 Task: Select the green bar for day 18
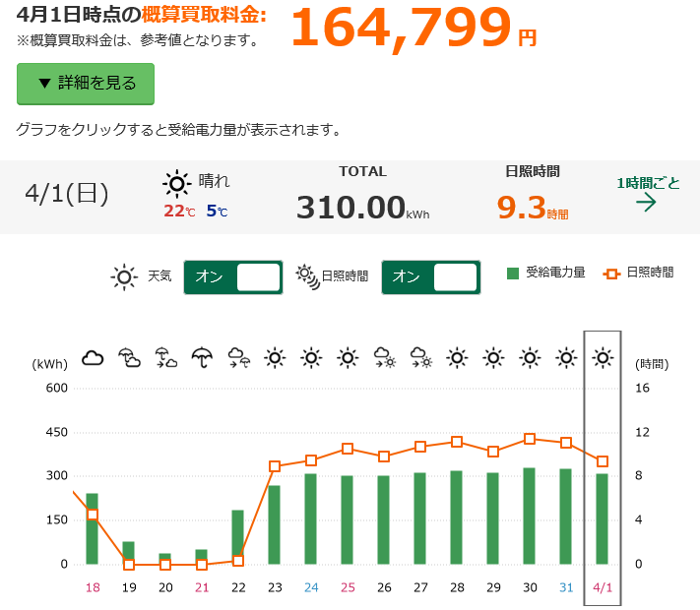click(x=92, y=528)
